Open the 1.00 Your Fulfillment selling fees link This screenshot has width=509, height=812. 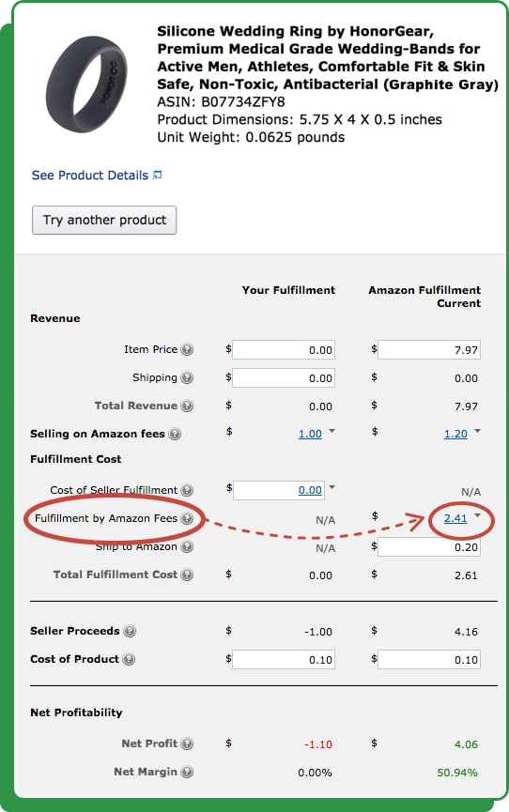click(x=310, y=434)
